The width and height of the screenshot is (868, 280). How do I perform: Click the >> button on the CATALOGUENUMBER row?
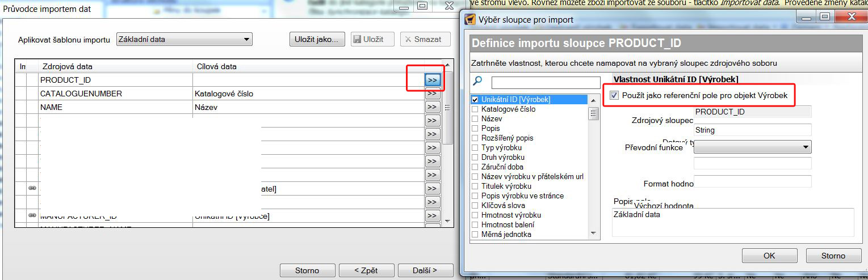tap(432, 94)
